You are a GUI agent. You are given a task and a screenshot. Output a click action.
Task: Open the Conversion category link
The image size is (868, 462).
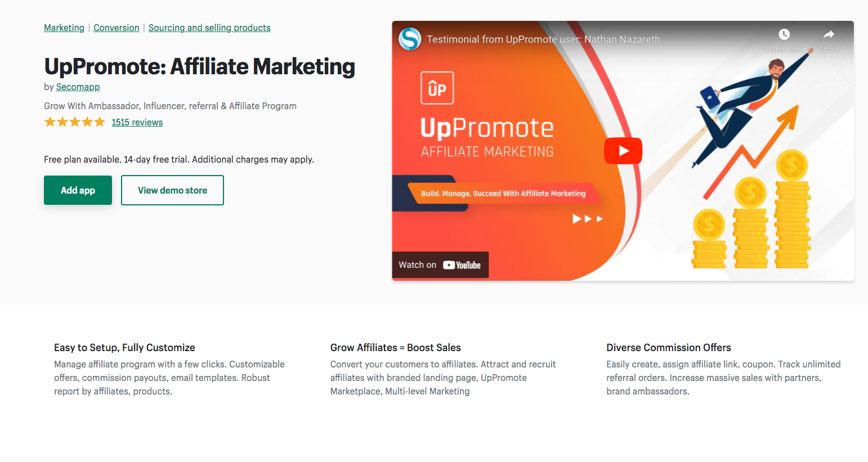[x=117, y=28]
